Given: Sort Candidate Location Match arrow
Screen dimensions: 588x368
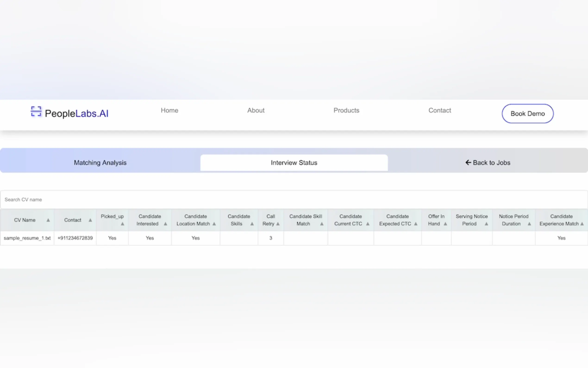Looking at the screenshot, I should 214,224.
